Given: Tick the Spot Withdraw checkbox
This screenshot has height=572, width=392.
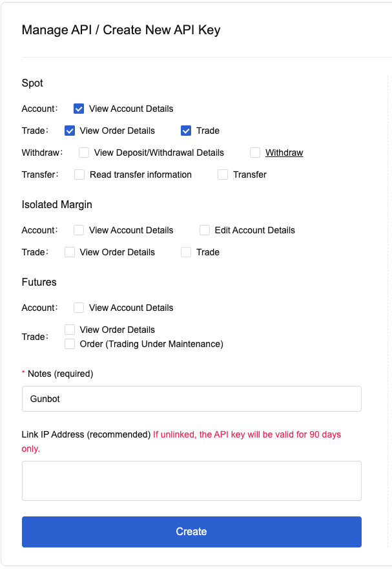Looking at the screenshot, I should coord(255,153).
